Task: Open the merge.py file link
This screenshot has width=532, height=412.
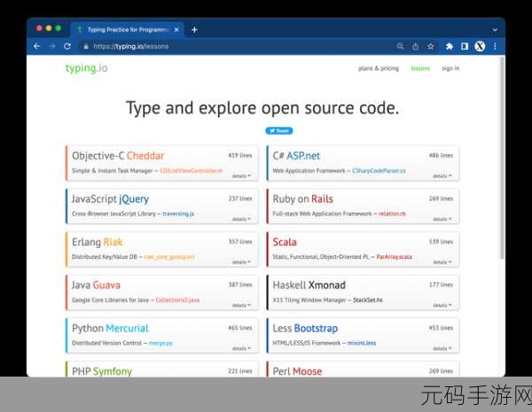Action: coord(160,343)
